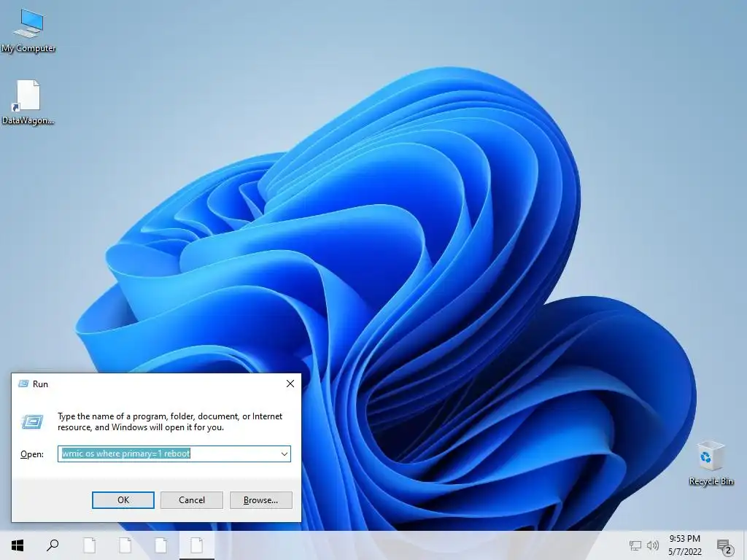Cancel the Run dialog
Screen dimensions: 747x560
tap(192, 500)
